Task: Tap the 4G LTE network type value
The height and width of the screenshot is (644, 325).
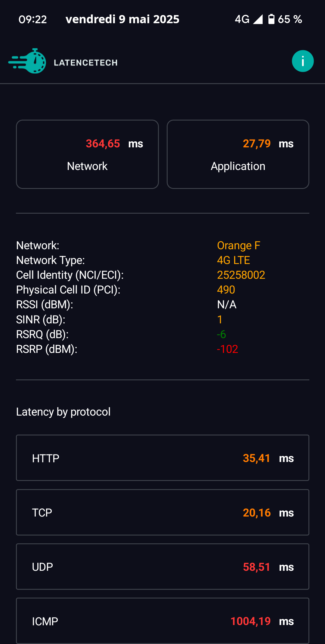Action: 234,260
